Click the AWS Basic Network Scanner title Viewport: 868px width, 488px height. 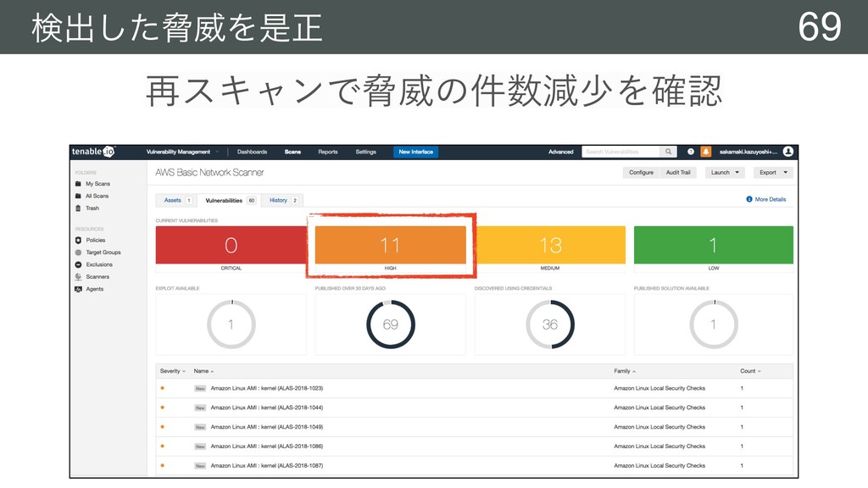click(209, 173)
